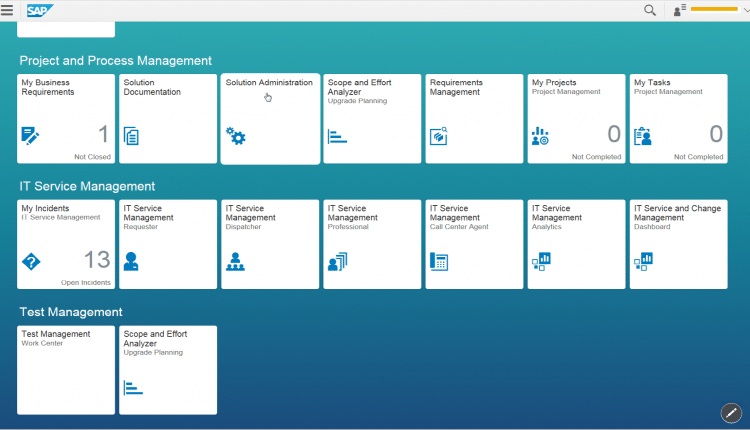Open the My Tasks tile title
Image resolution: width=750 pixels, height=430 pixels.
(652, 83)
